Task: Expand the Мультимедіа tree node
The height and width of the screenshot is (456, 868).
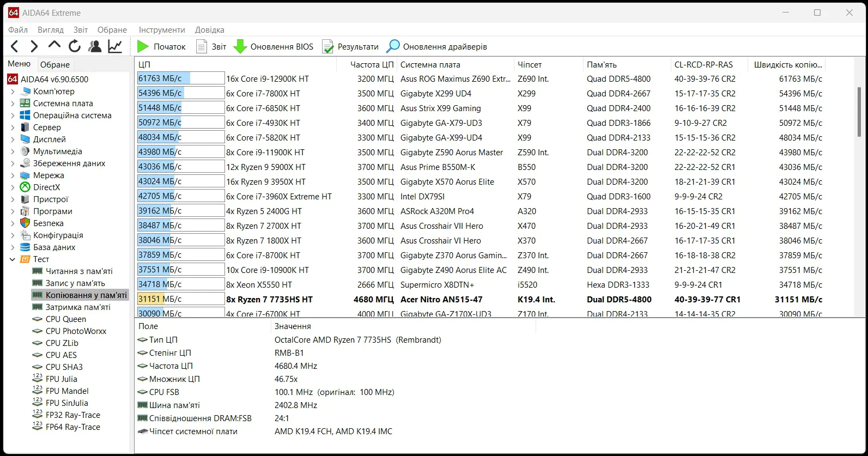Action: point(13,151)
